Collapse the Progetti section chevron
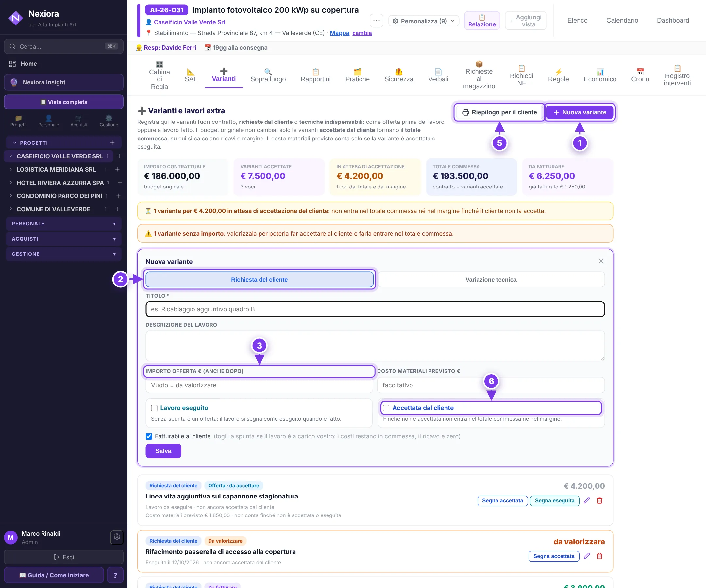 point(14,143)
